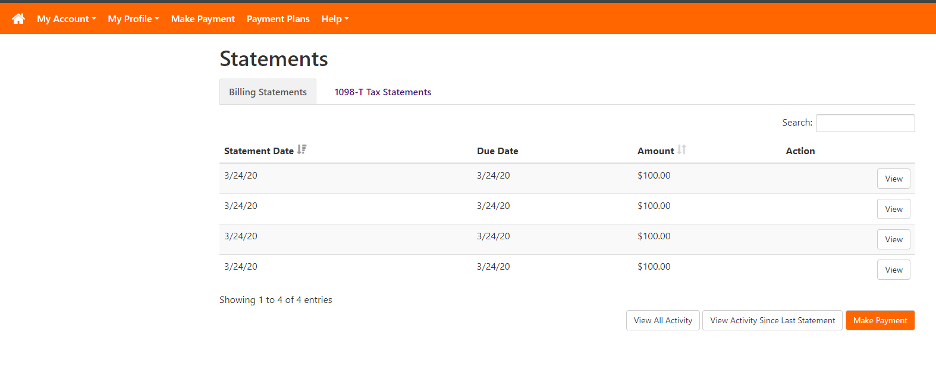936x378 pixels.
Task: Open the Help dropdown menu
Action: (335, 19)
